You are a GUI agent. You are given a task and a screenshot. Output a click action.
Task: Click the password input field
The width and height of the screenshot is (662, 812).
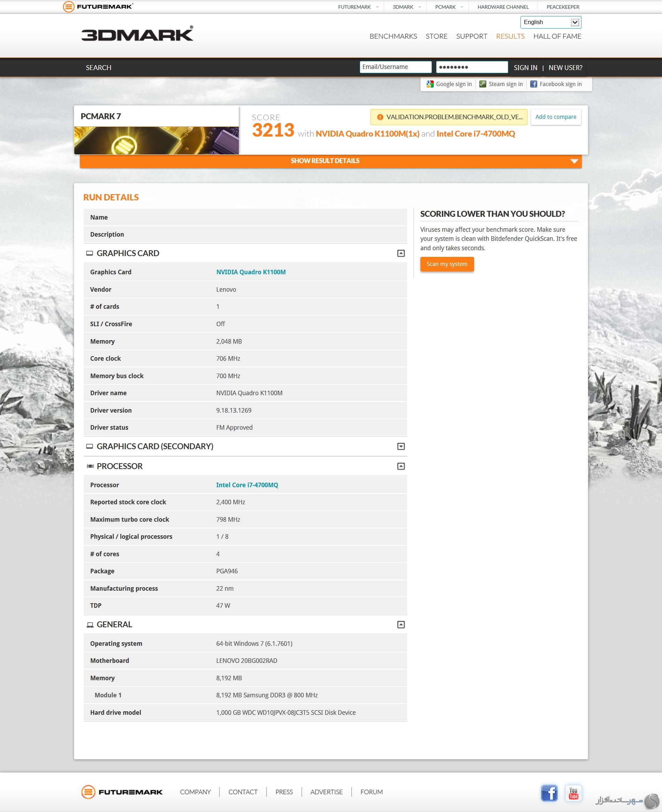click(472, 67)
